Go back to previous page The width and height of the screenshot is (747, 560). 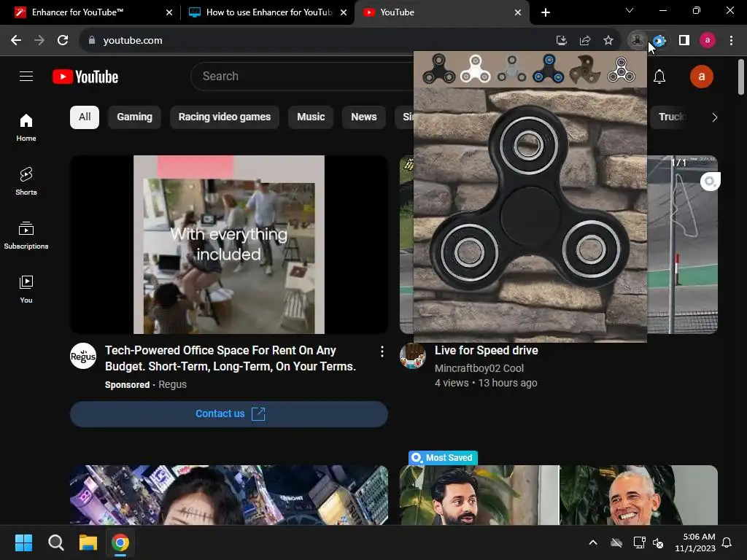(16, 41)
